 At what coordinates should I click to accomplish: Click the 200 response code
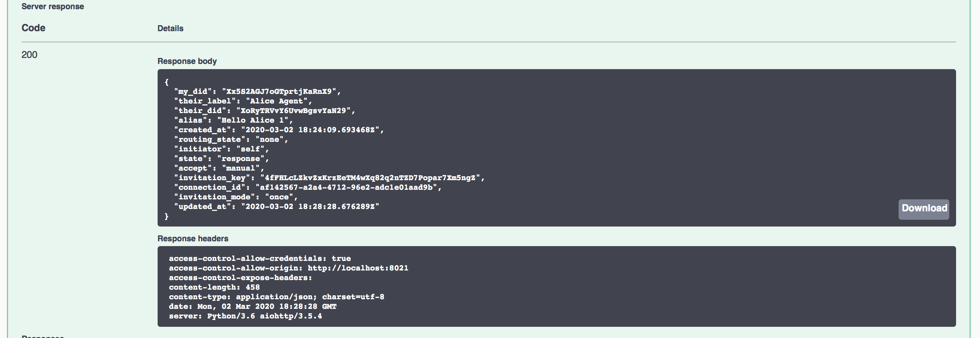point(30,55)
